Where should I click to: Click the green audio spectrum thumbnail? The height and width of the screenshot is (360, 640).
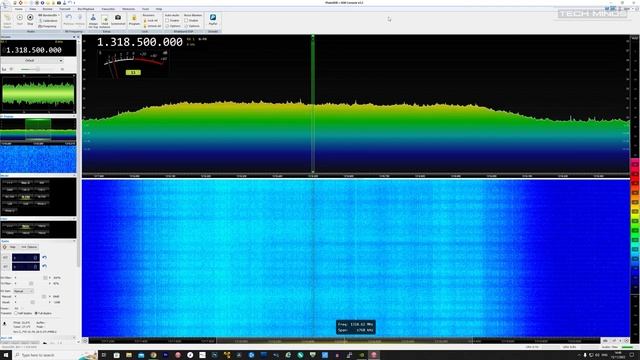coord(38,94)
